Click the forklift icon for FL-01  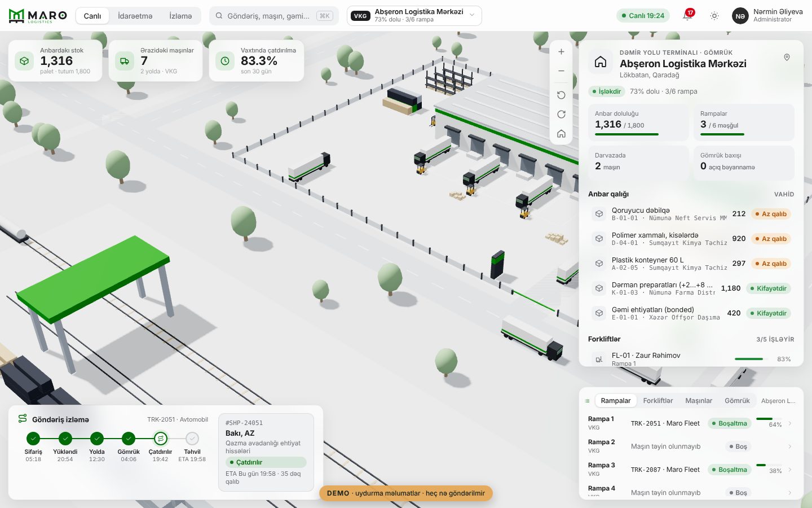(x=599, y=359)
